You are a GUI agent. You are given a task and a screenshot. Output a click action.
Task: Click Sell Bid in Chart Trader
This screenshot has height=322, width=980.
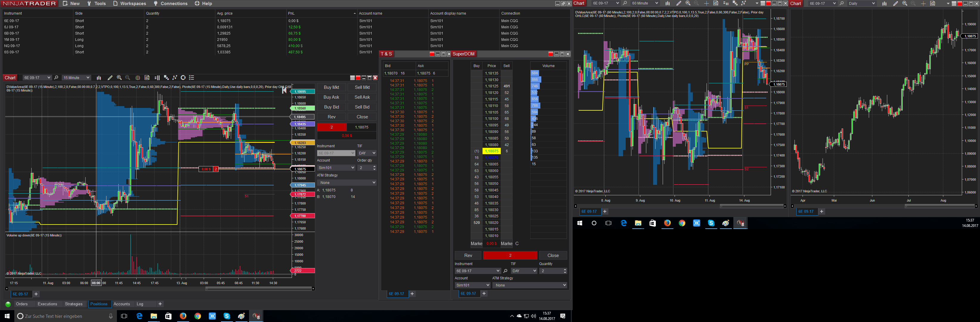click(362, 107)
